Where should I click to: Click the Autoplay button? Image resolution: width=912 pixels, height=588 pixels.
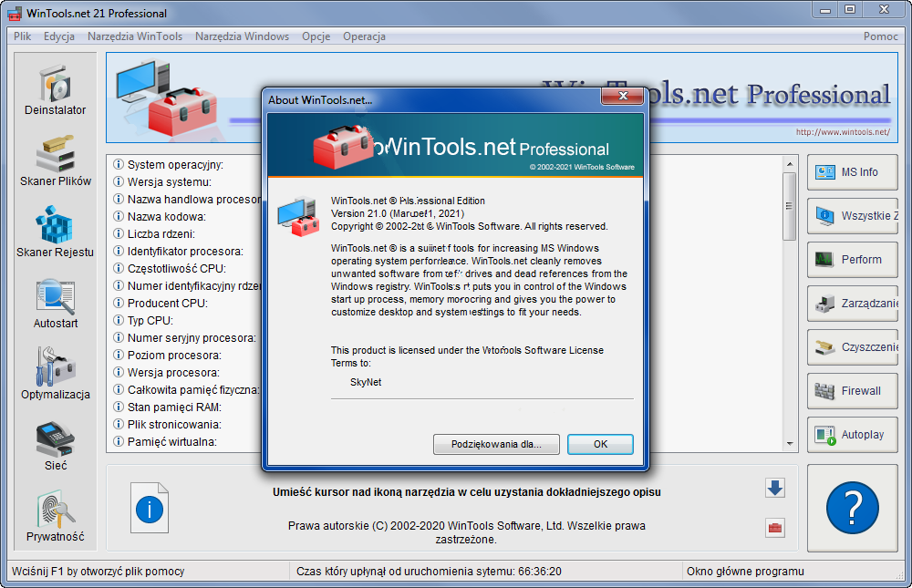click(852, 435)
